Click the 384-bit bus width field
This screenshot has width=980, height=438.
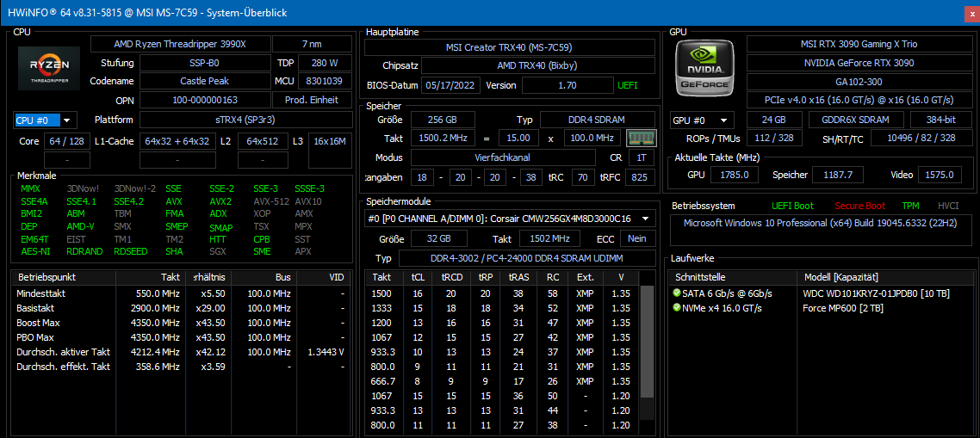click(940, 120)
